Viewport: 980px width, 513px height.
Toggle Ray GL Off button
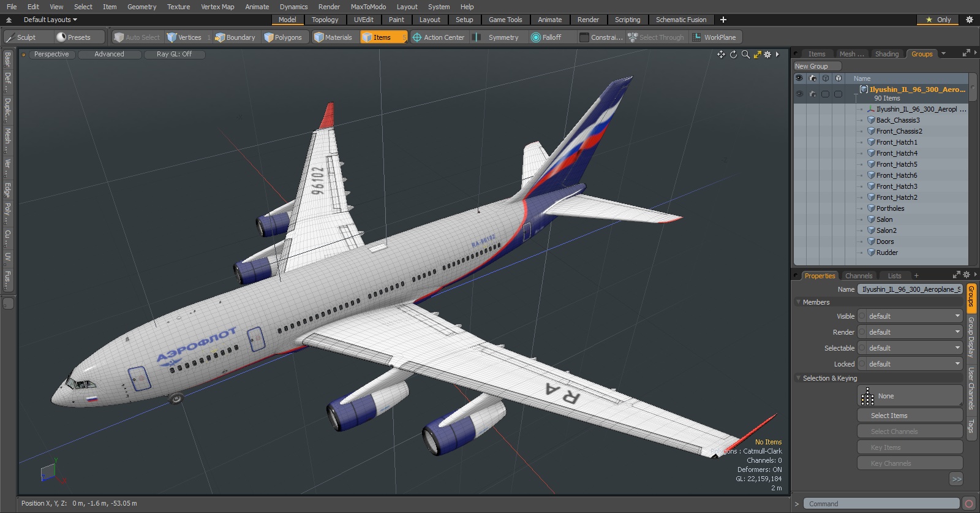pyautogui.click(x=174, y=55)
